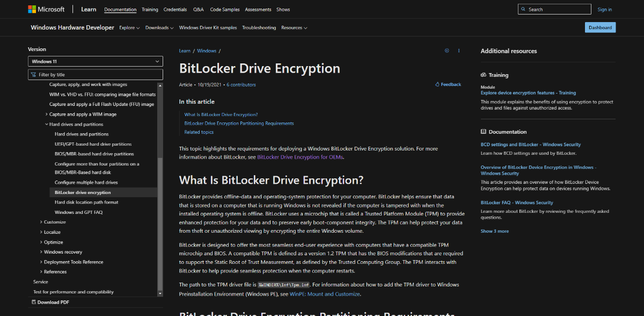
Task: Open Shows menu item
Action: [x=283, y=10]
